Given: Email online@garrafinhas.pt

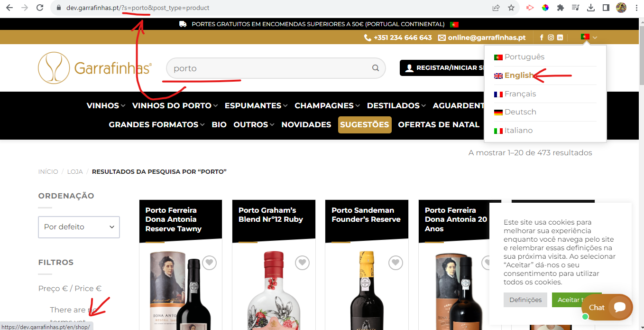Looking at the screenshot, I should pyautogui.click(x=482, y=38).
